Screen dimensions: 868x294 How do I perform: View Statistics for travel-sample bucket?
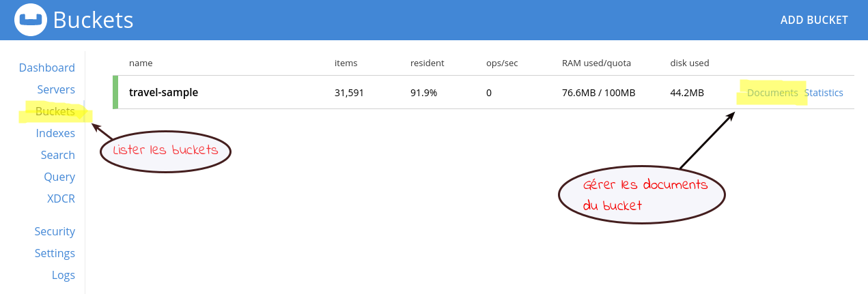[x=824, y=93]
